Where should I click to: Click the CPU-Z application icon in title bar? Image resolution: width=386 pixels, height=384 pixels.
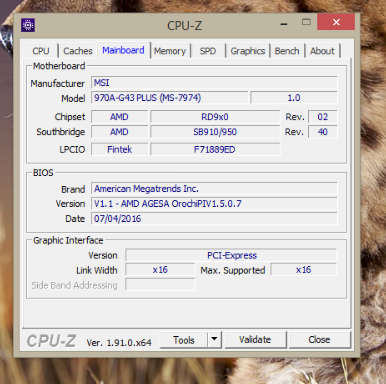coord(28,25)
